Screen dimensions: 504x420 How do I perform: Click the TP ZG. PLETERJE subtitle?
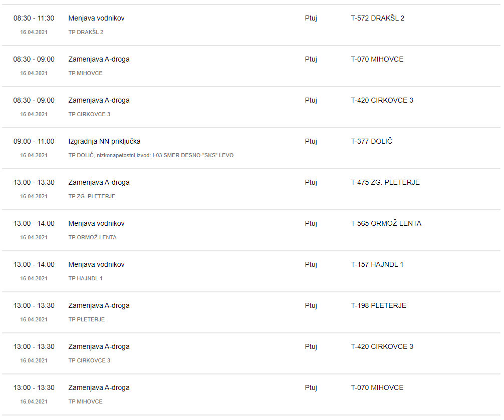click(x=92, y=196)
